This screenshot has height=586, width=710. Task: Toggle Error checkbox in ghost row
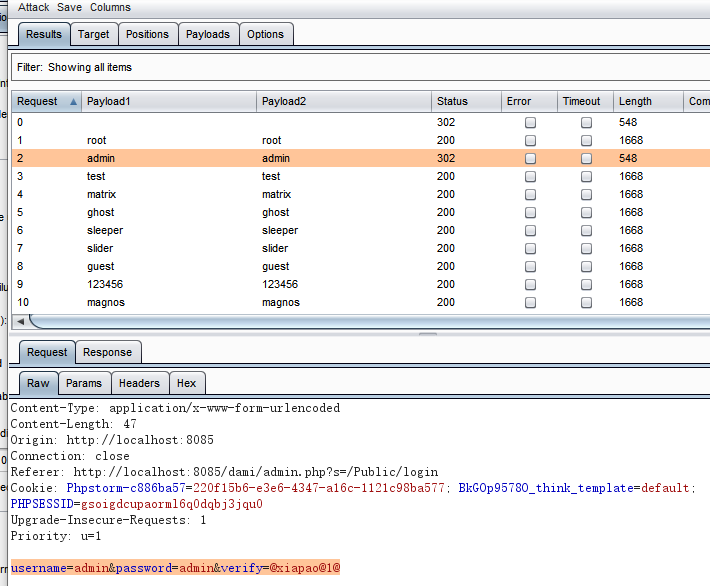[x=530, y=213]
